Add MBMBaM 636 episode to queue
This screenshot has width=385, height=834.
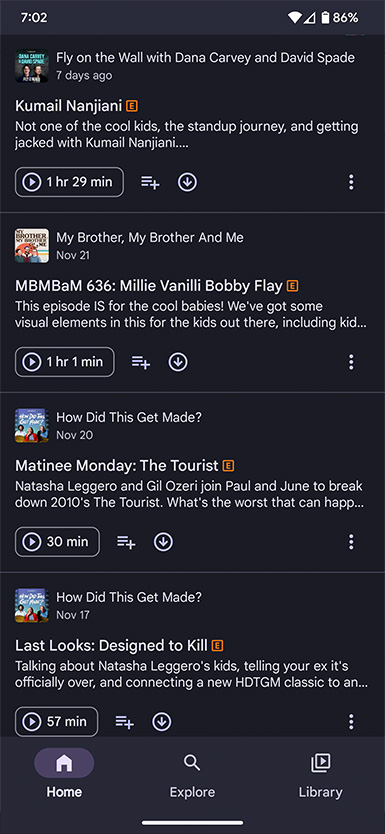141,362
